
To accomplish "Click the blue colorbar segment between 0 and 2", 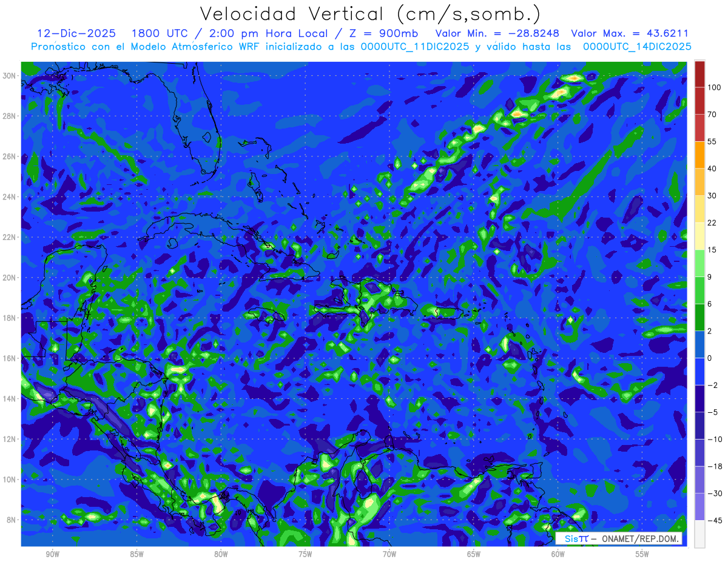I will [699, 344].
